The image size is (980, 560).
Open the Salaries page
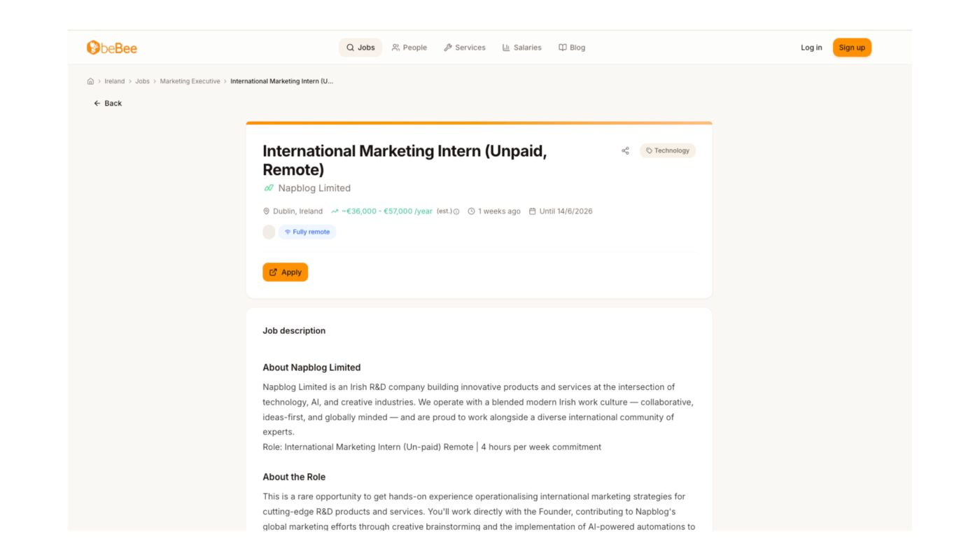[x=521, y=48]
